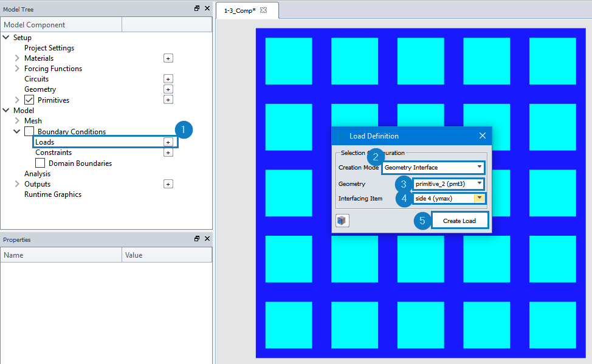Click the Outputs label in the tree
Screen dimensions: 592x364
click(37, 184)
